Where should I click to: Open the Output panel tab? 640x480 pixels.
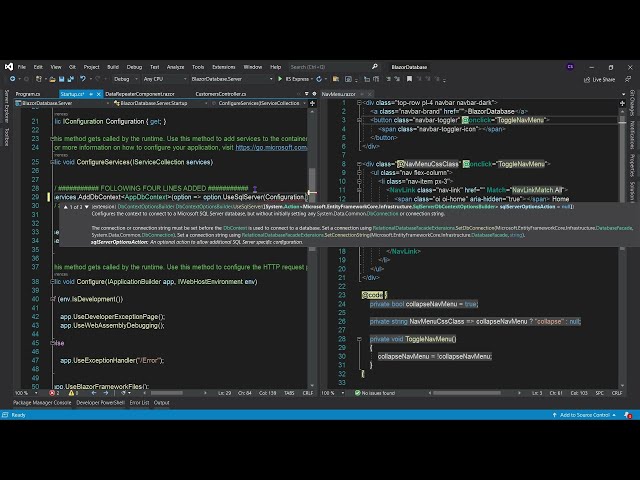tap(162, 403)
